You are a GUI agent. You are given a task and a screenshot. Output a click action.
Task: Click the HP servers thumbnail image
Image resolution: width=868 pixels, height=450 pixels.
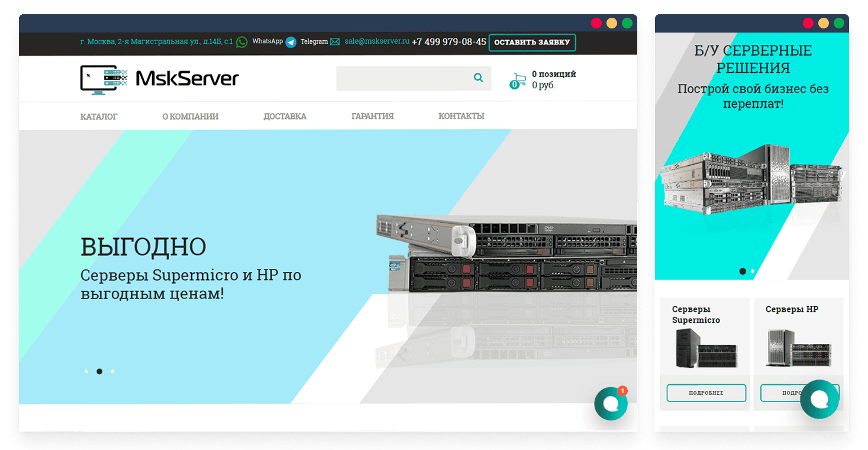click(x=798, y=348)
